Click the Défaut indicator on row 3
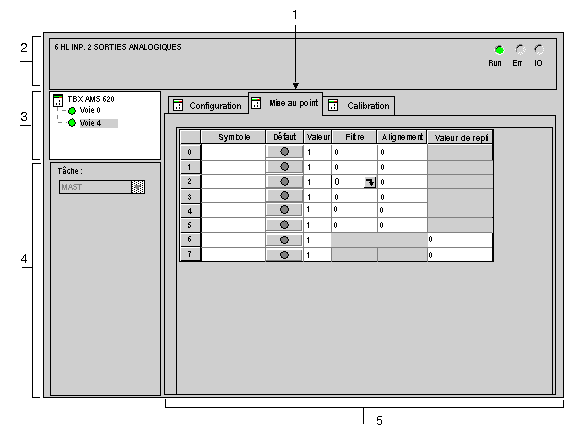Viewport: 582px width, 434px height. tap(284, 196)
